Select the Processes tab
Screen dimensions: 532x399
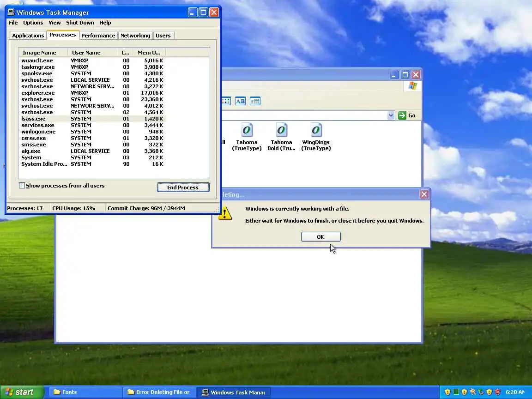point(63,35)
